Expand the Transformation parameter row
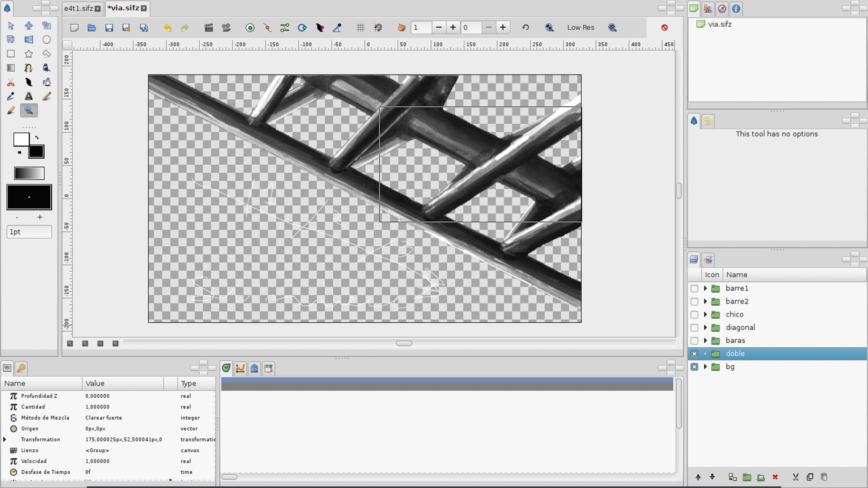868x488 pixels. point(5,439)
